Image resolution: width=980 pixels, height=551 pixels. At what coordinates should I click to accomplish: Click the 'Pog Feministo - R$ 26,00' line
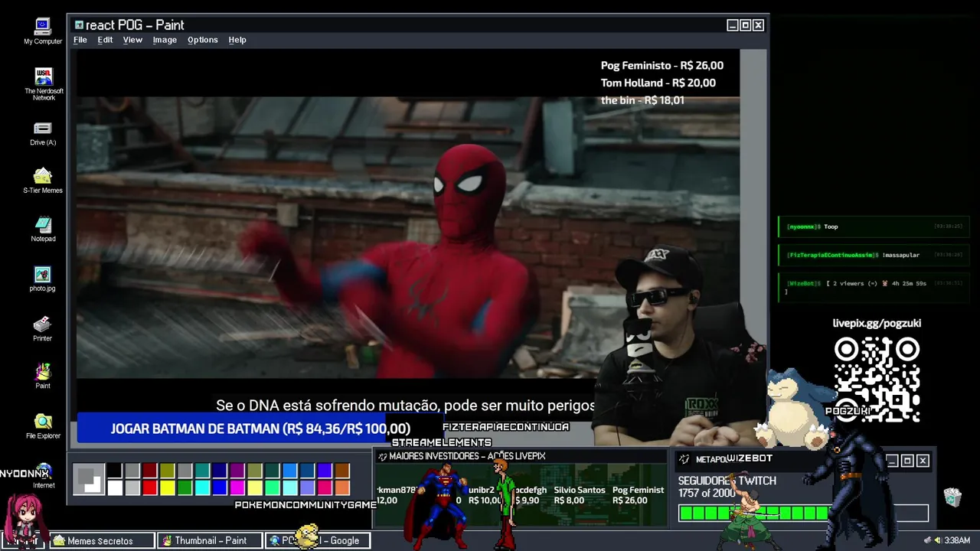662,66
